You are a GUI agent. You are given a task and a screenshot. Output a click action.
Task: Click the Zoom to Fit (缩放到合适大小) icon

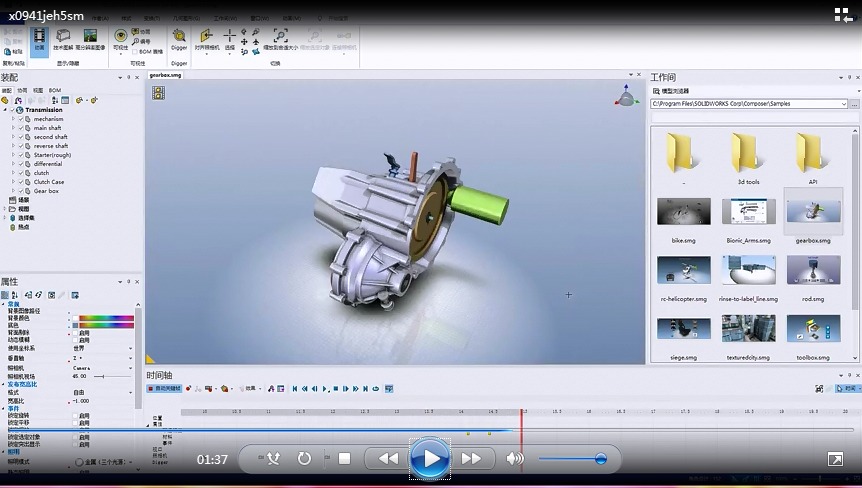pos(282,38)
